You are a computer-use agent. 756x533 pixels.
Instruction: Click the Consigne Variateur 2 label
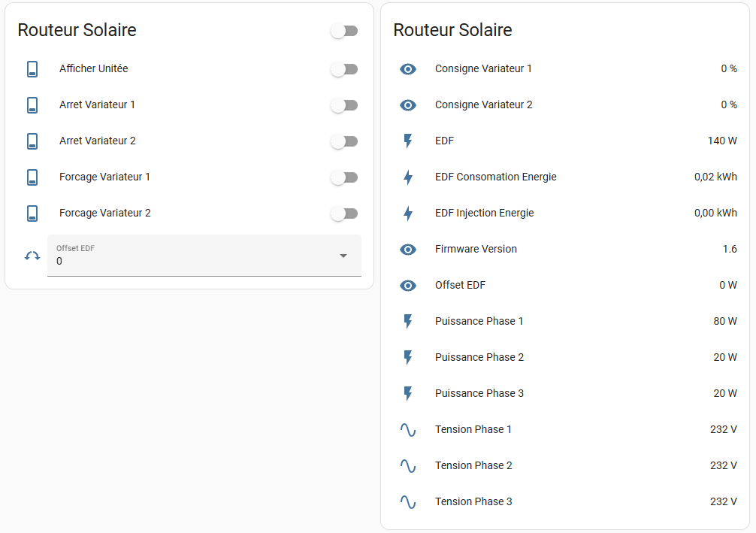(x=483, y=105)
